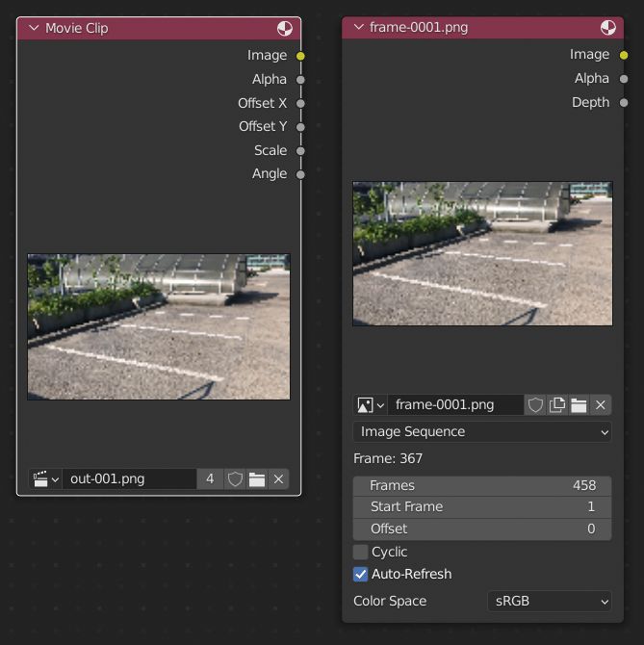Unlink the frame-0001.png image with X
This screenshot has height=645, width=644.
point(601,405)
